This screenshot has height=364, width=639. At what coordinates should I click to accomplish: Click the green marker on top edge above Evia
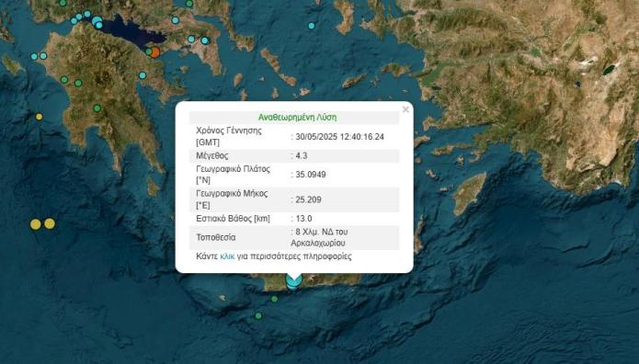[x=189, y=4]
